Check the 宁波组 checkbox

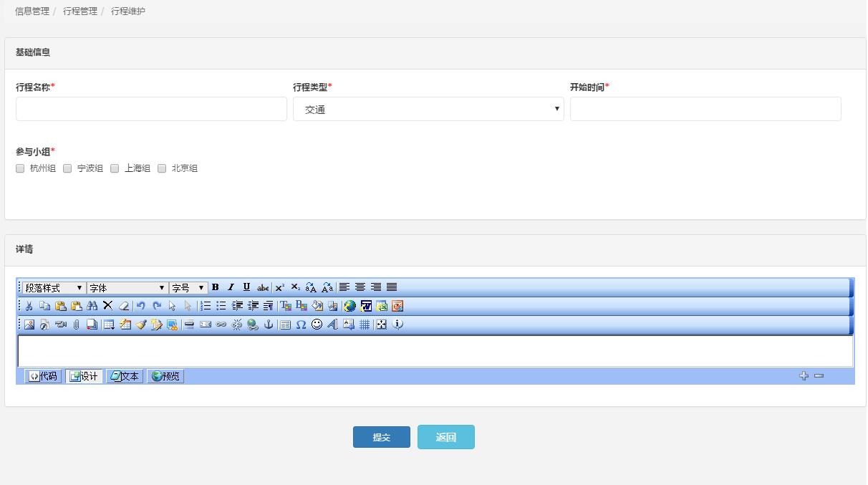click(67, 168)
